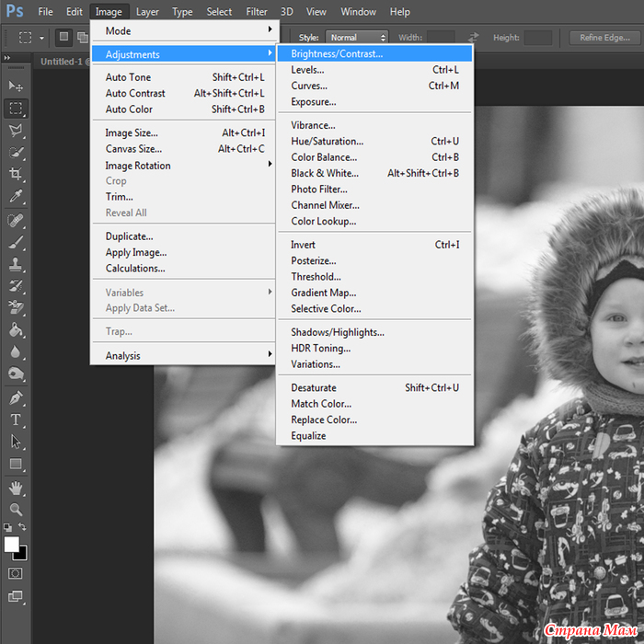Choose Canvas Size command
The height and width of the screenshot is (644, 644).
[x=183, y=149]
